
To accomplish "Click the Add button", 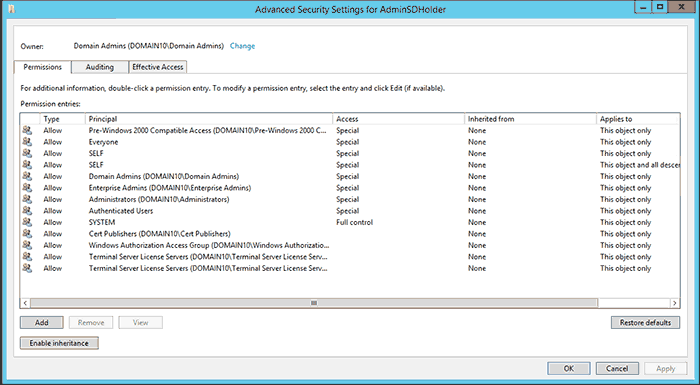I will 42,322.
